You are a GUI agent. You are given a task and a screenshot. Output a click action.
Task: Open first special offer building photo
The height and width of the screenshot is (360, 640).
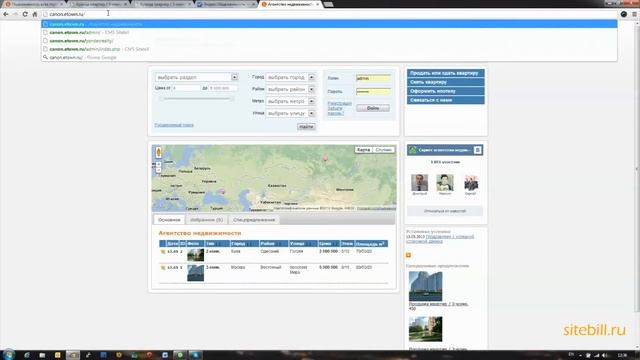425,286
